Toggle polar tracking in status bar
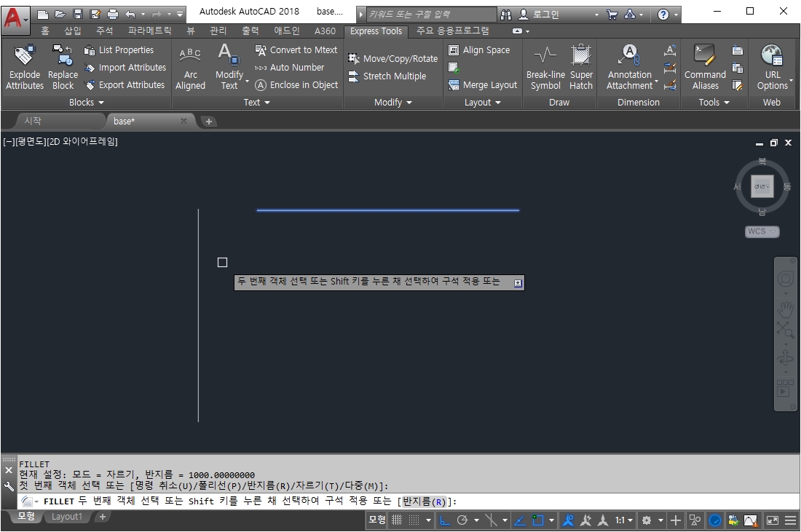 click(462, 520)
